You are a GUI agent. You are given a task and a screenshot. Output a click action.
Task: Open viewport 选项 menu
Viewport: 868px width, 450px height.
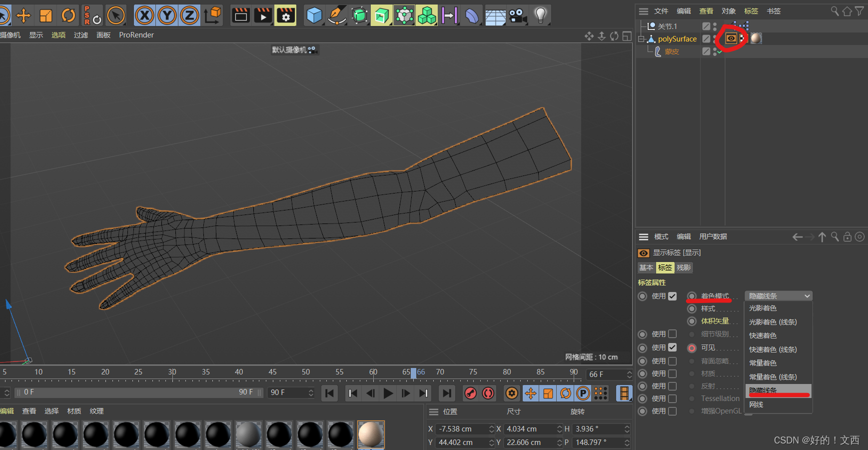[58, 35]
